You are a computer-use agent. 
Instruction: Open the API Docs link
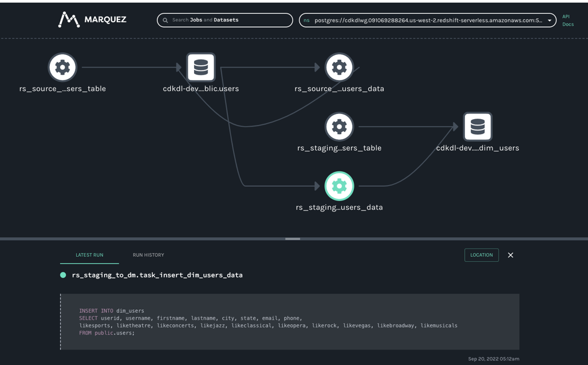pyautogui.click(x=567, y=20)
